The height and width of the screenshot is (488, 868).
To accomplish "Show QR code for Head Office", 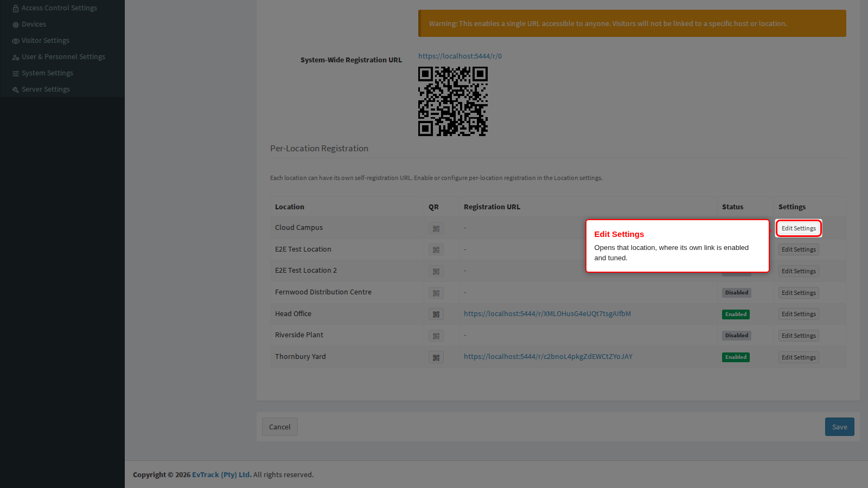I will (x=436, y=314).
